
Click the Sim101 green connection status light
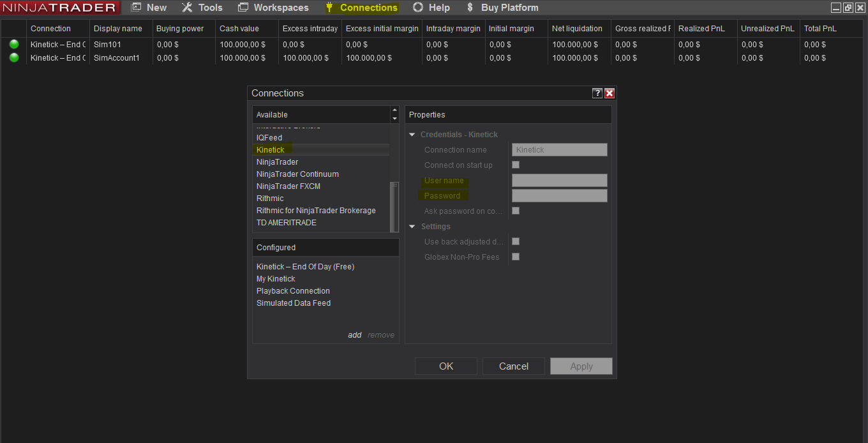click(14, 45)
